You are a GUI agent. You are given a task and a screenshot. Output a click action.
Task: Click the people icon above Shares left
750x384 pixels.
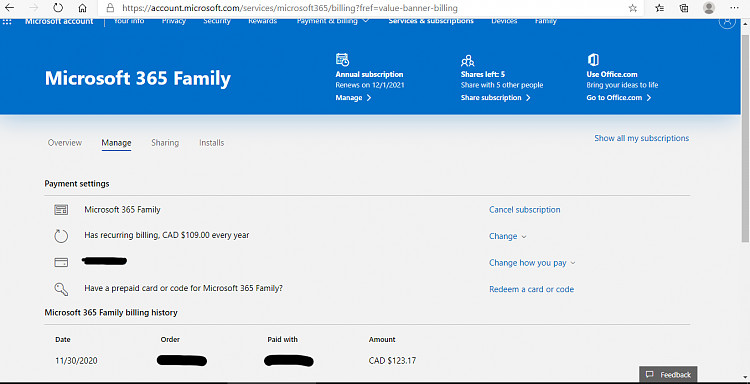pos(468,61)
